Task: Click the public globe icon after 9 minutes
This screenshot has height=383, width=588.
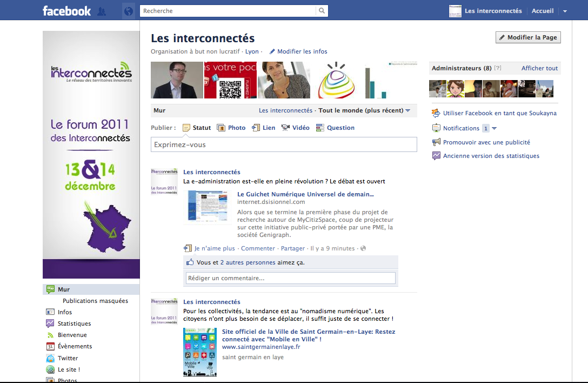Action: [x=363, y=248]
